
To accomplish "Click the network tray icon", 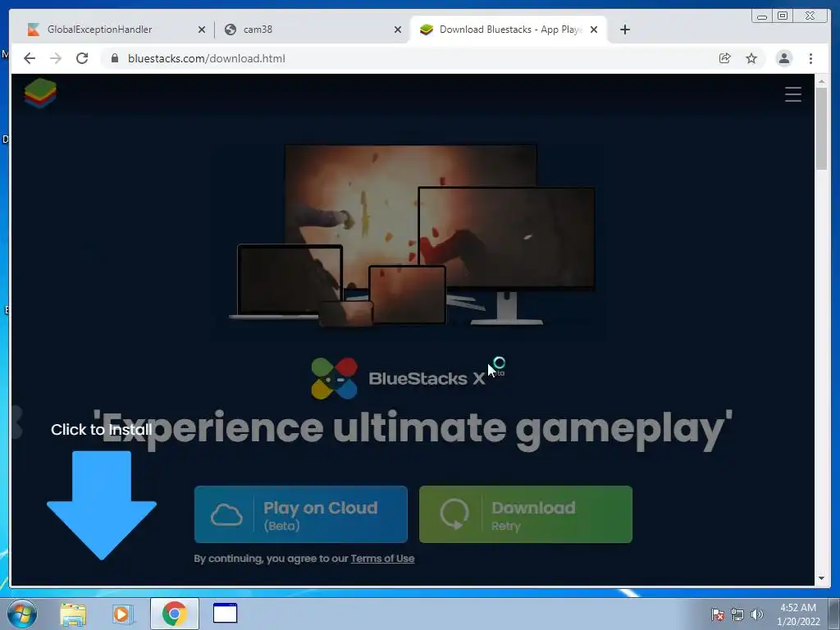I will click(737, 614).
